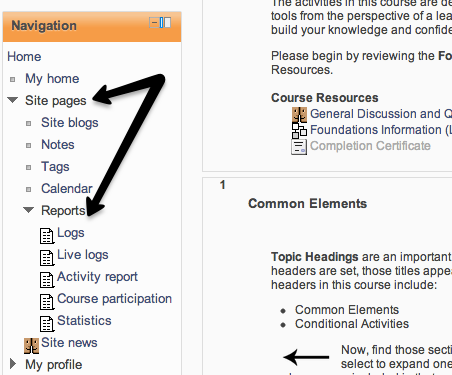Click the Live logs document icon
Viewport: 452px width, 375px height.
point(47,258)
